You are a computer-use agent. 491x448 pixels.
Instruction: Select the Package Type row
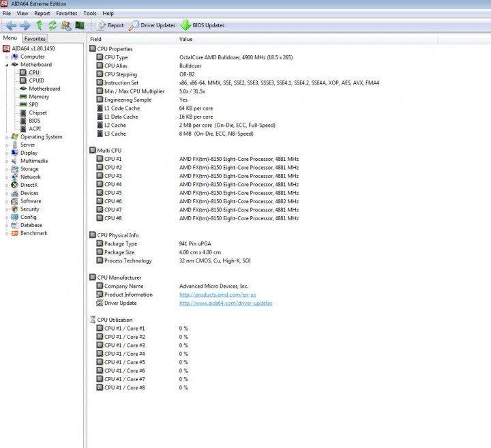pos(153,243)
